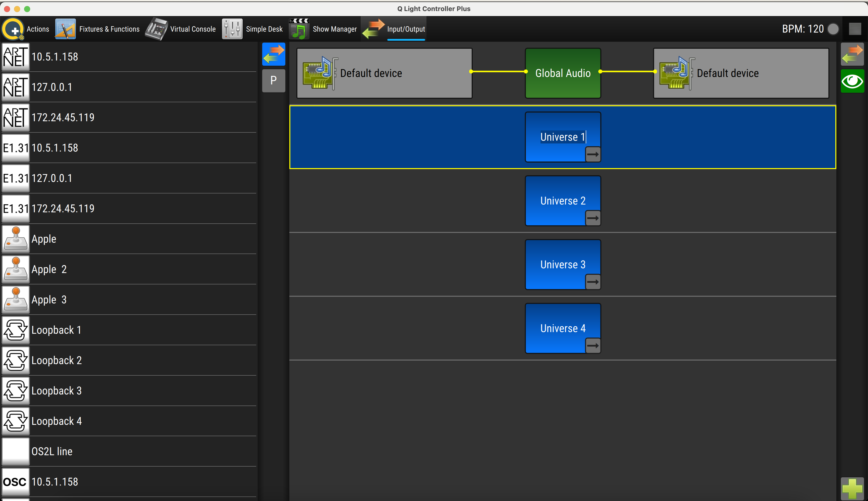Click the Apple 2 joystick icon

click(x=16, y=269)
